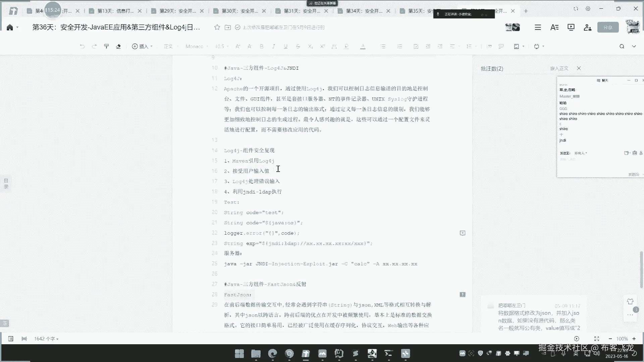Expand the word count dropdown
The width and height of the screenshot is (644, 362).
(46, 339)
